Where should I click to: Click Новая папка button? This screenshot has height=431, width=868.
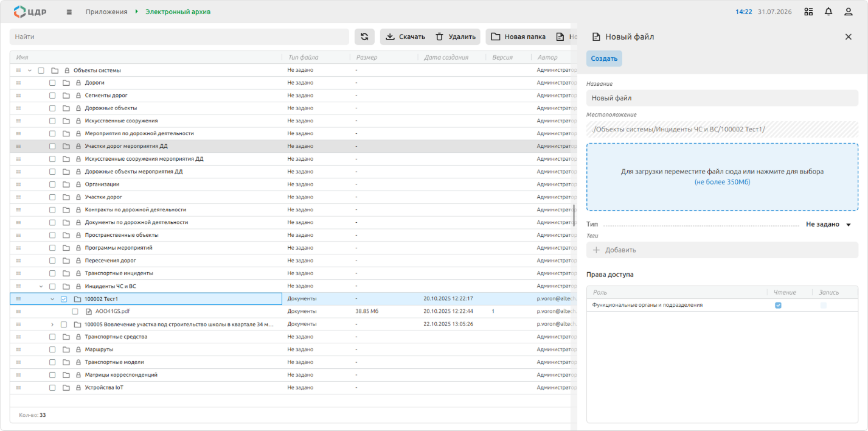(518, 37)
